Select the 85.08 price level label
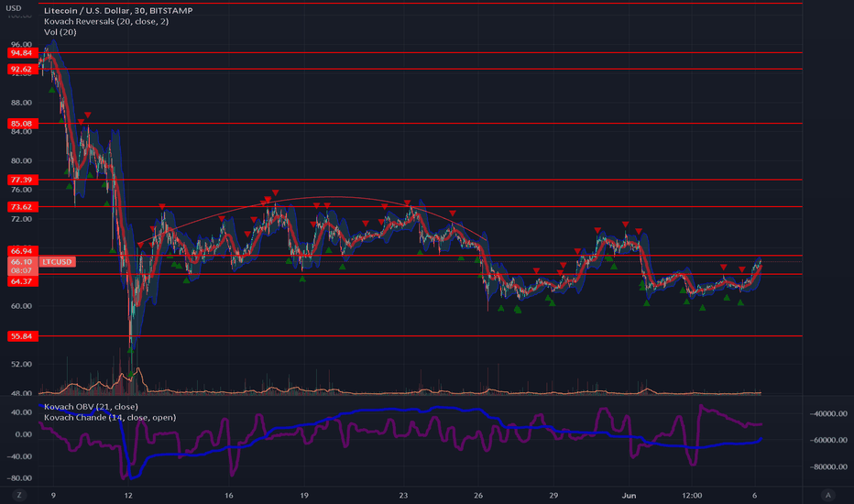This screenshot has width=854, height=504. (22, 124)
